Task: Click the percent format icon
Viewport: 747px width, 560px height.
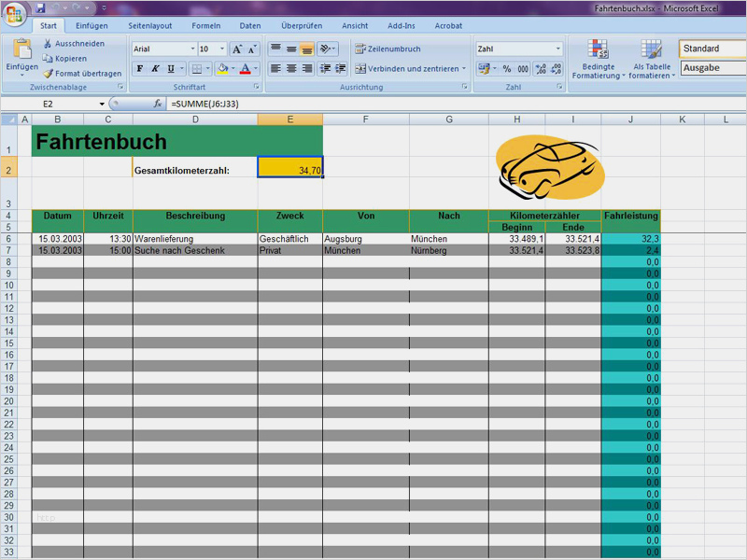Action: 507,69
